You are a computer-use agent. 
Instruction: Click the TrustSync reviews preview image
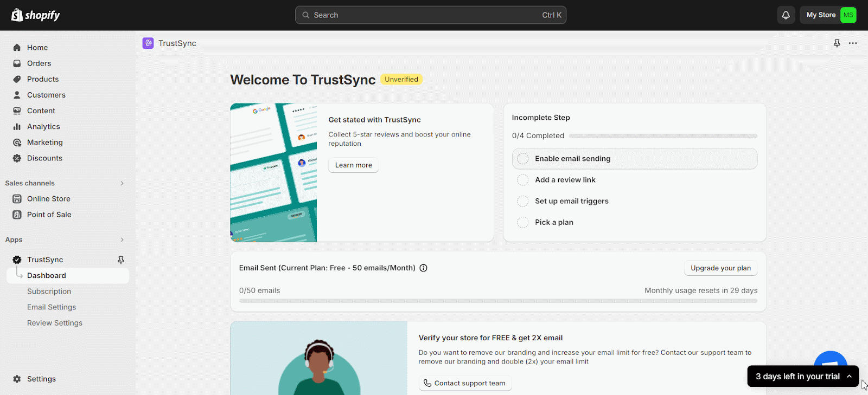tap(273, 172)
